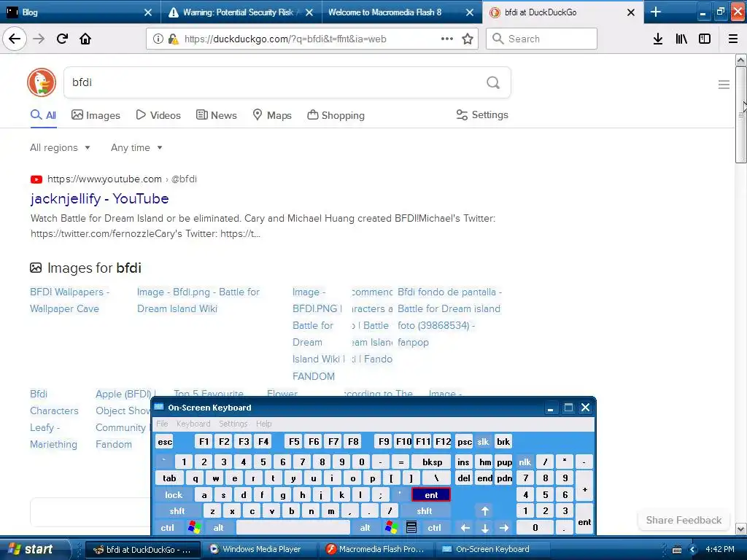
Task: Click the Firefox Search box in toolbar
Action: pyautogui.click(x=541, y=39)
